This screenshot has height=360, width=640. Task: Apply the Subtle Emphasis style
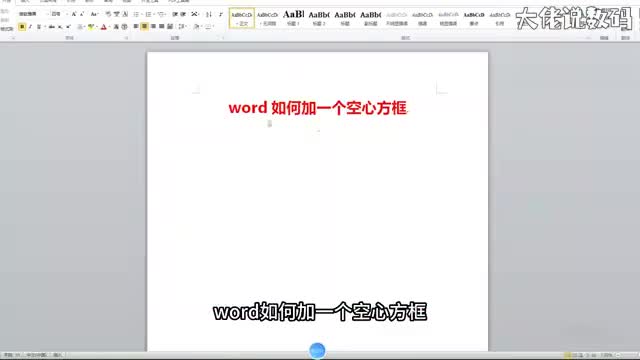click(x=396, y=18)
